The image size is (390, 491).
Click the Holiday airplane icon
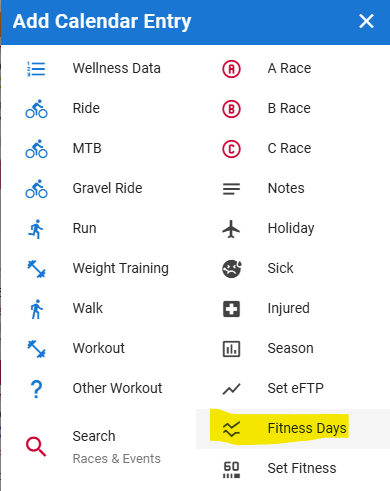click(231, 229)
